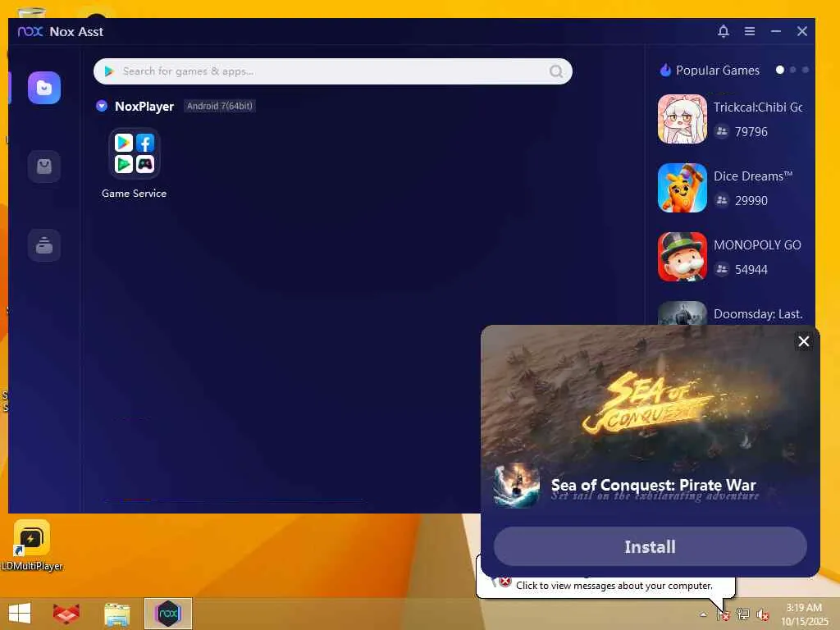
Task: Open the taskbar clock 3:19 AM
Action: 804,614
